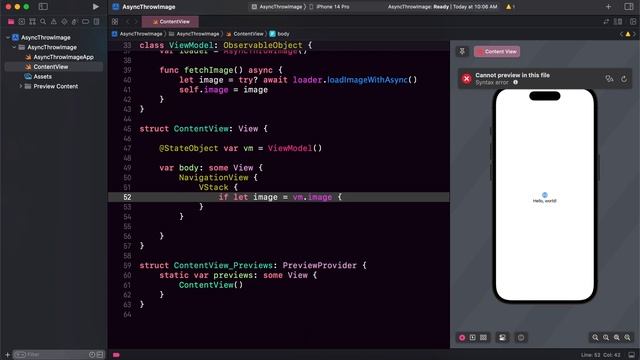The height and width of the screenshot is (360, 640).
Task: Show Syntax error info details
Action: (x=516, y=82)
